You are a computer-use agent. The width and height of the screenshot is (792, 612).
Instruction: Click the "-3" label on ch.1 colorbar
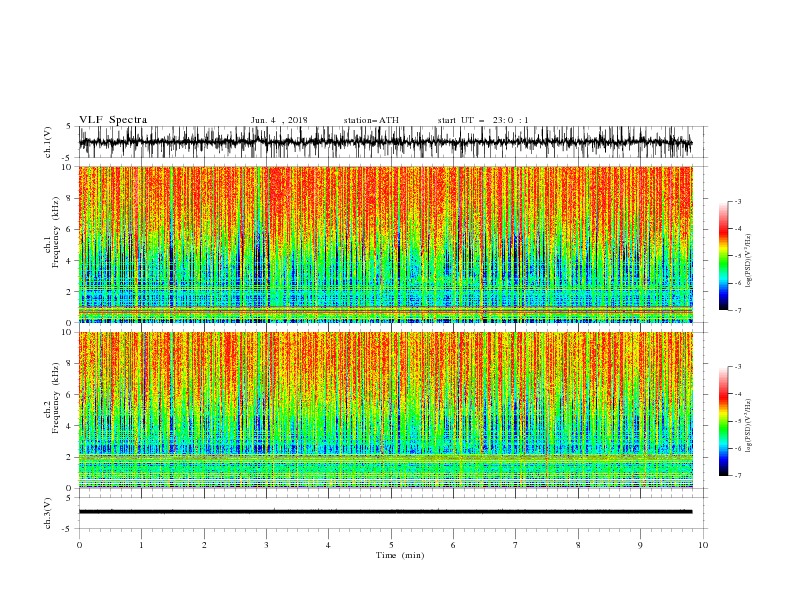[x=737, y=201]
